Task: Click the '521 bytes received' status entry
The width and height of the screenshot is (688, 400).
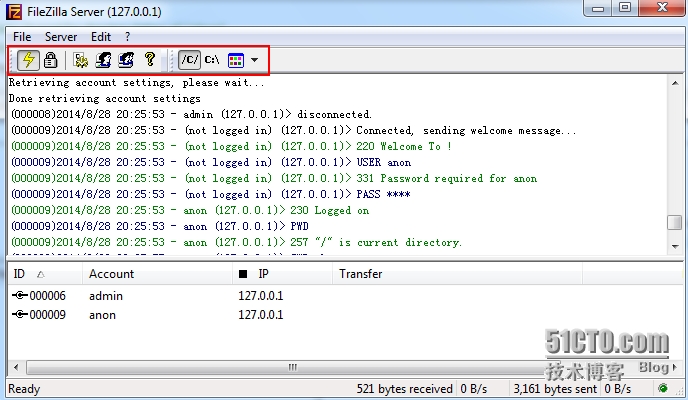Action: (404, 389)
